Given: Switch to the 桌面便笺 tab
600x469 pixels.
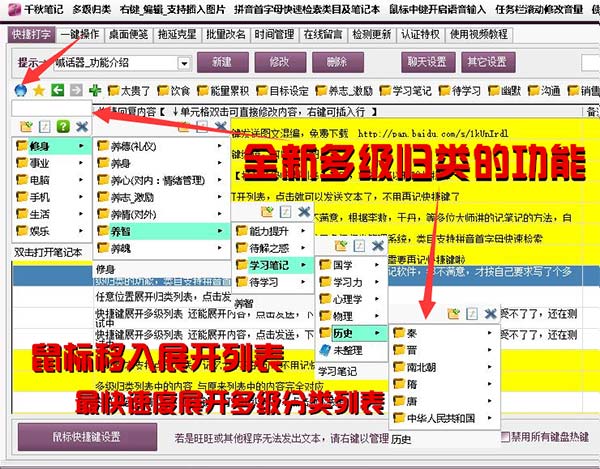Looking at the screenshot, I should [x=128, y=34].
